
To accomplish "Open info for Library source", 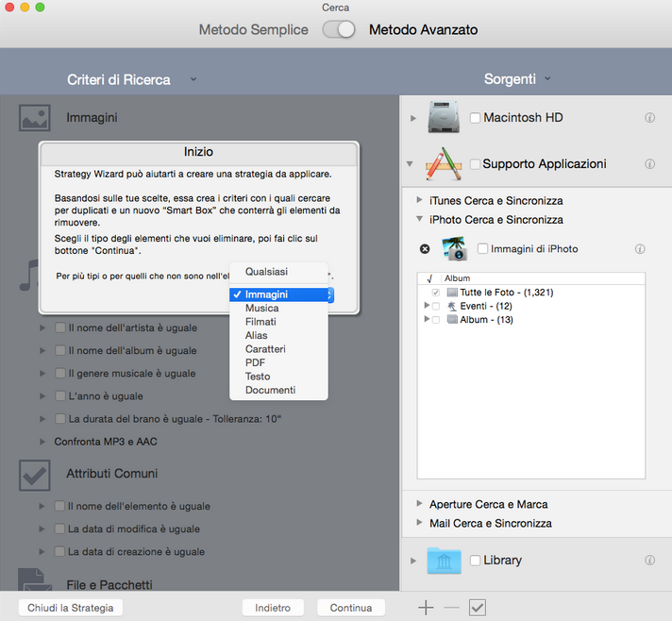I will pos(649,561).
